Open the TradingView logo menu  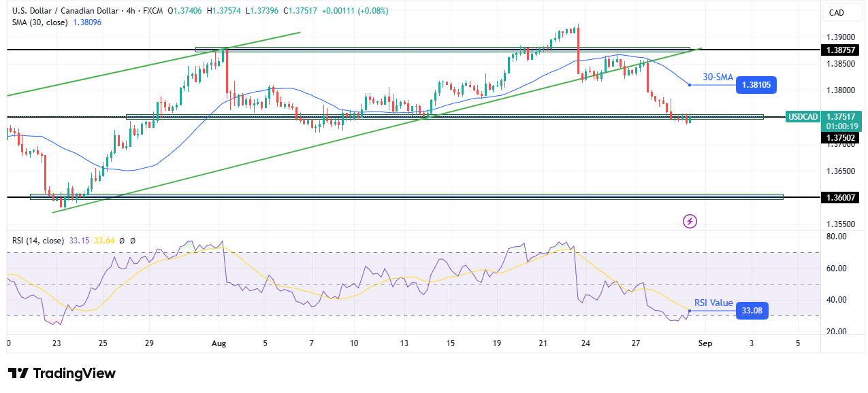(60, 373)
